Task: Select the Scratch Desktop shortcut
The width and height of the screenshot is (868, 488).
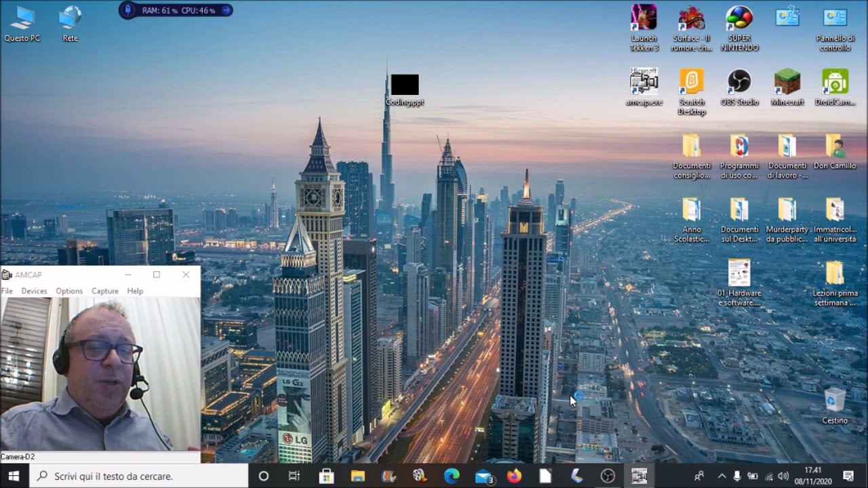Action: [x=692, y=91]
